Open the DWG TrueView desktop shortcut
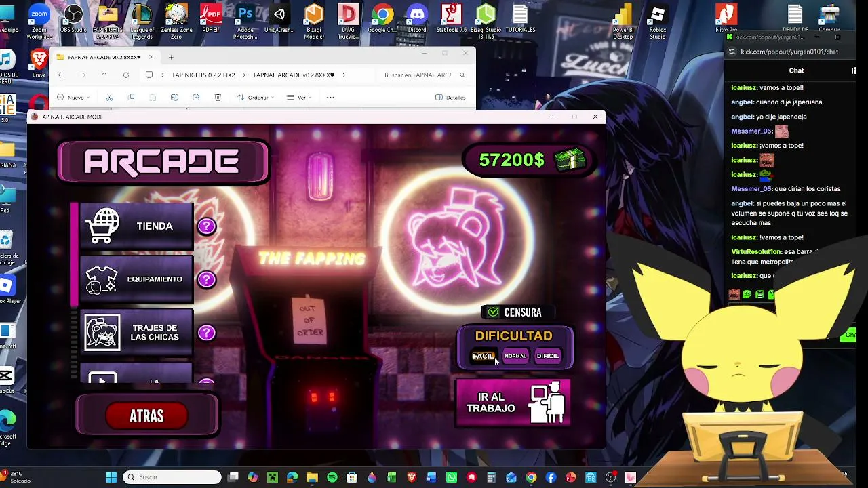This screenshot has height=488, width=868. (x=348, y=20)
